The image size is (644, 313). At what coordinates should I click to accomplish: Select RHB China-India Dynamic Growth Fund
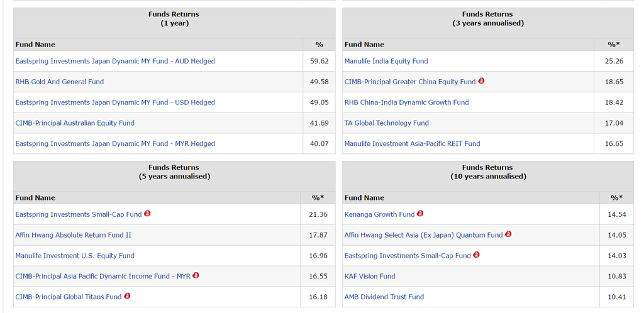pos(406,102)
